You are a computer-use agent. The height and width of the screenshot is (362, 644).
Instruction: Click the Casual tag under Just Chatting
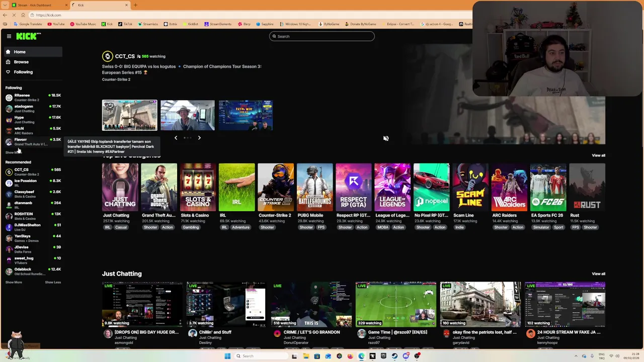pyautogui.click(x=121, y=227)
